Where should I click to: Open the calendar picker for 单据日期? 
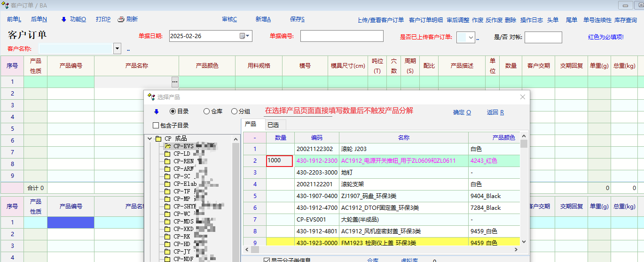[x=243, y=36]
